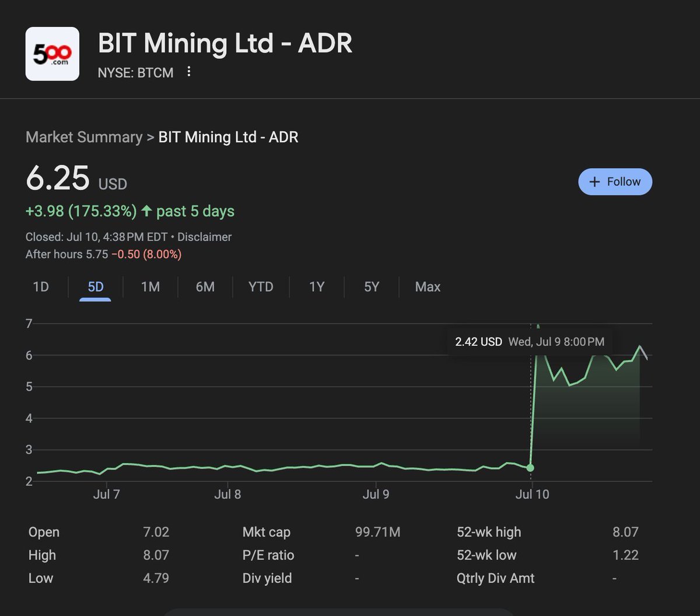The image size is (700, 616).
Task: Click the 2.42 USD chart tooltip
Action: pos(530,342)
